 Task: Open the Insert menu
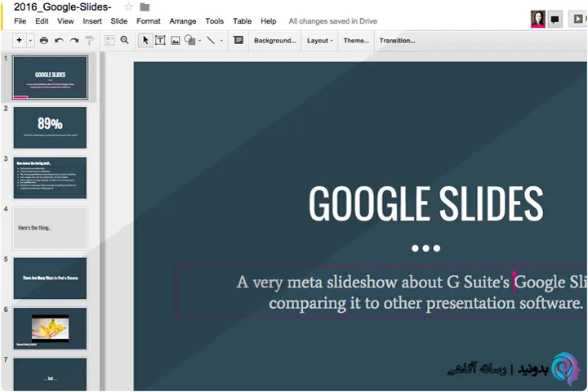point(92,21)
